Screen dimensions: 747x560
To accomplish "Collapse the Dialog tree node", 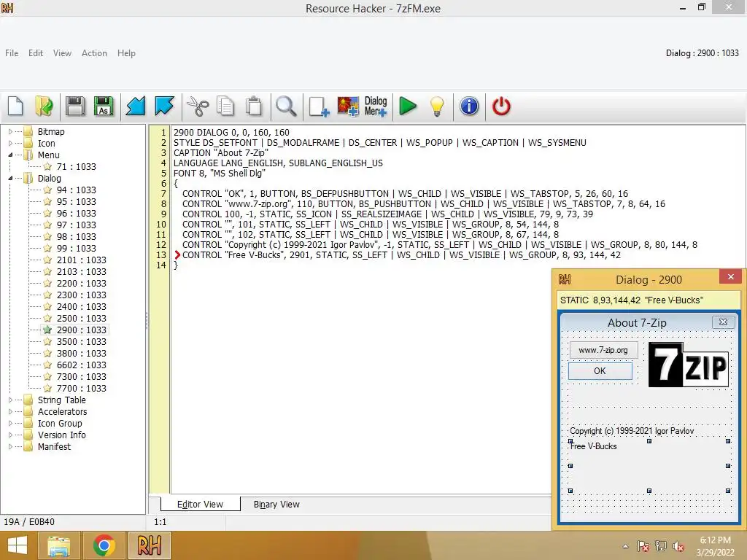I will (10, 178).
